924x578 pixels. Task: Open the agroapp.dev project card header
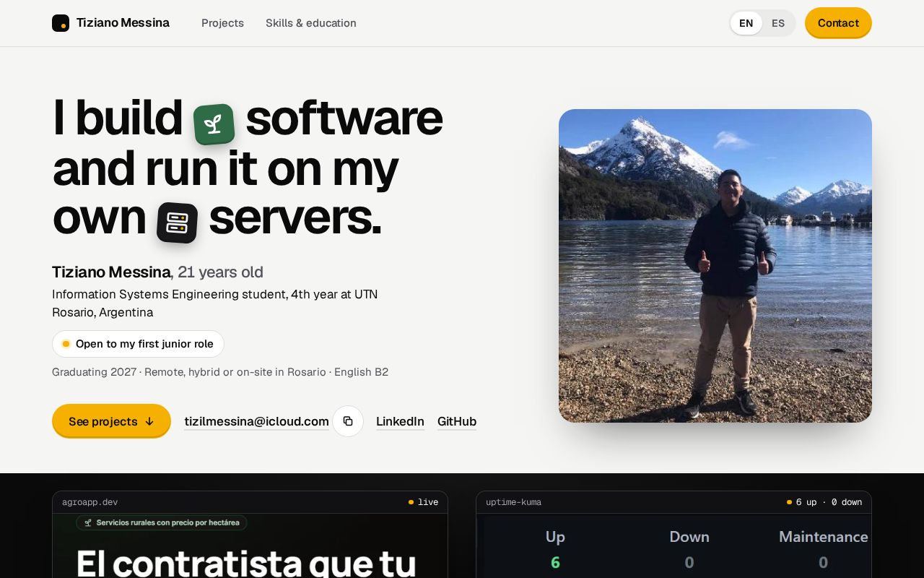click(250, 502)
